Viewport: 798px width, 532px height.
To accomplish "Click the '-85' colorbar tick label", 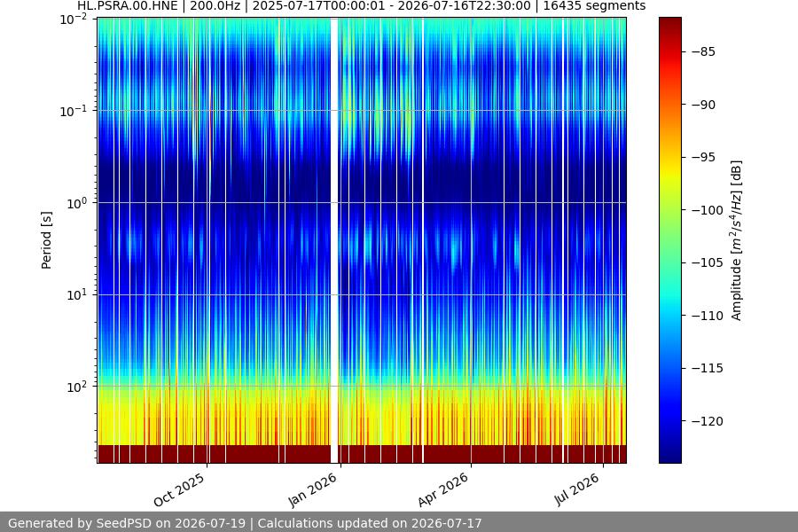I will point(704,52).
